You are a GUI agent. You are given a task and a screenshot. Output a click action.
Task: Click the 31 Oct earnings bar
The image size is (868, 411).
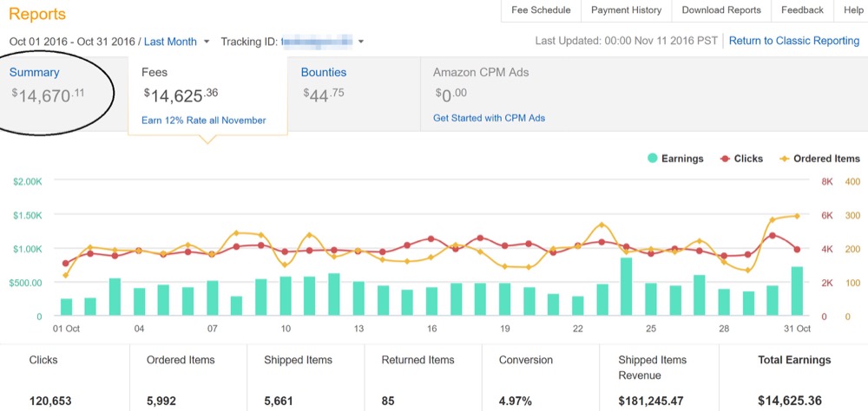pos(797,291)
